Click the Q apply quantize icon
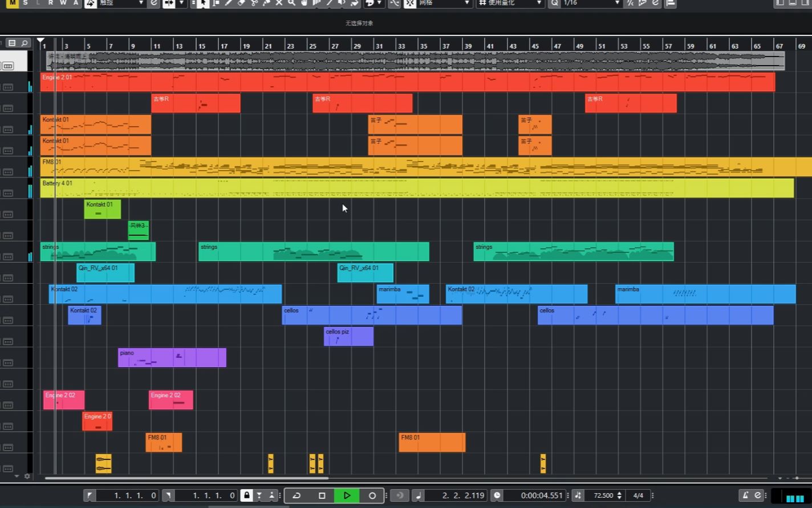This screenshot has height=508, width=812. (555, 3)
